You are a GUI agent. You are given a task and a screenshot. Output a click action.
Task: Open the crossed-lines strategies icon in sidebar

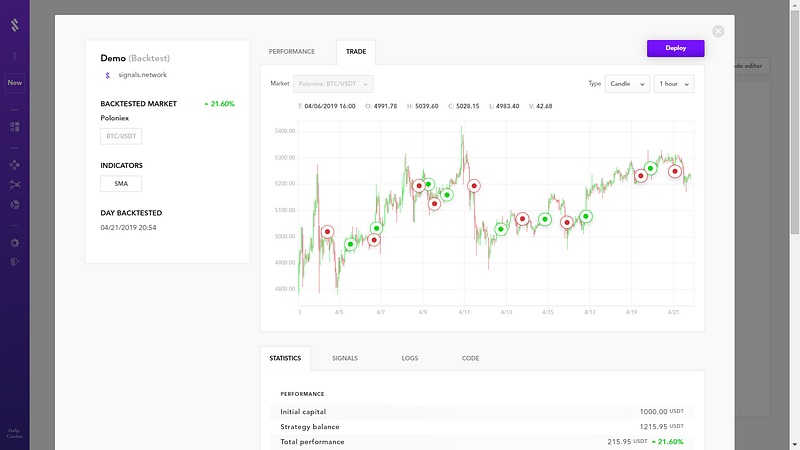[x=15, y=185]
